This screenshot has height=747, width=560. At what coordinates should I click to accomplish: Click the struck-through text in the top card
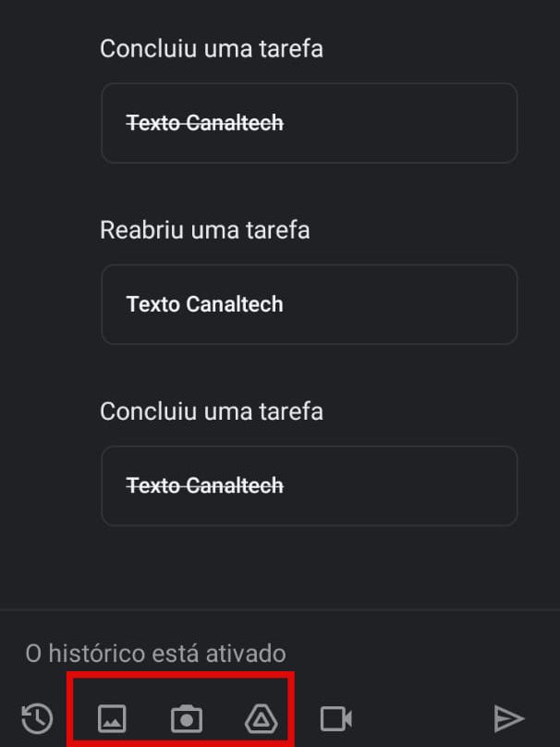click(x=205, y=123)
